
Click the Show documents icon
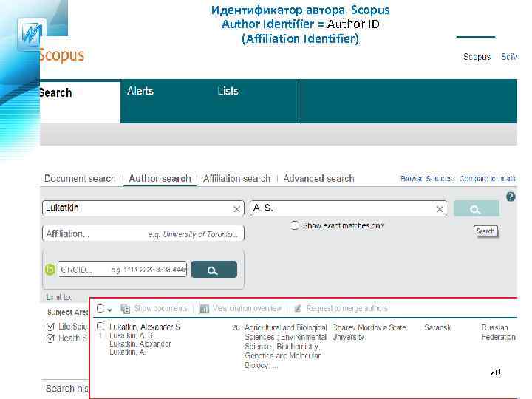pyautogui.click(x=126, y=309)
